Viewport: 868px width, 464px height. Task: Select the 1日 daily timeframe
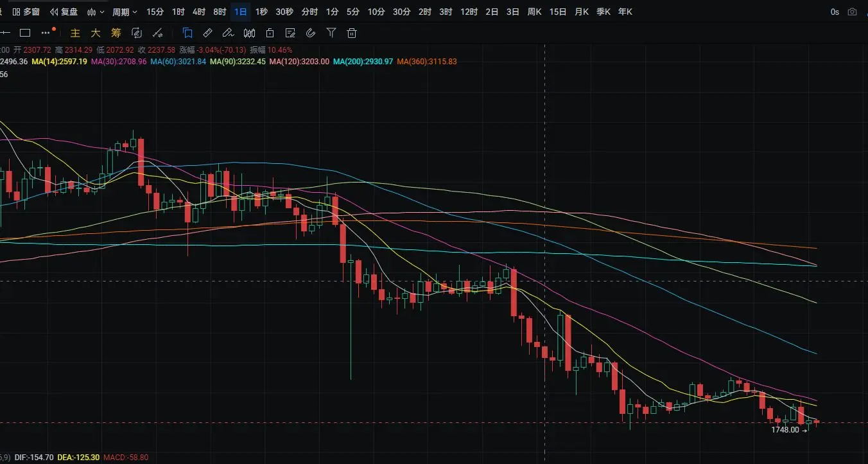point(240,12)
